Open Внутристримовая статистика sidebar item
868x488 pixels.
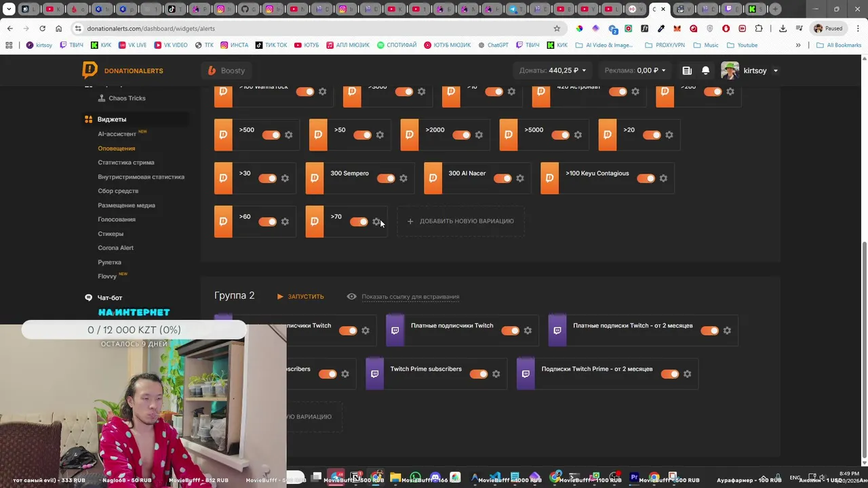[x=141, y=177]
